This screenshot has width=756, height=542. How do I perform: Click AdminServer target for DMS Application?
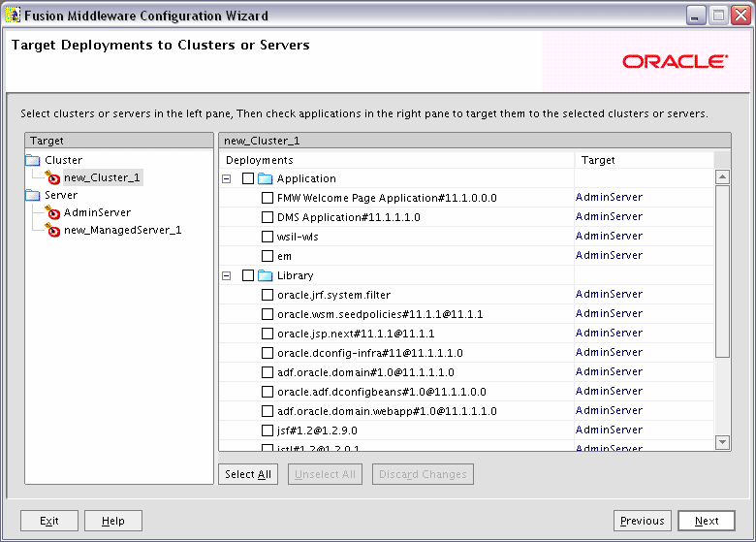click(x=609, y=216)
